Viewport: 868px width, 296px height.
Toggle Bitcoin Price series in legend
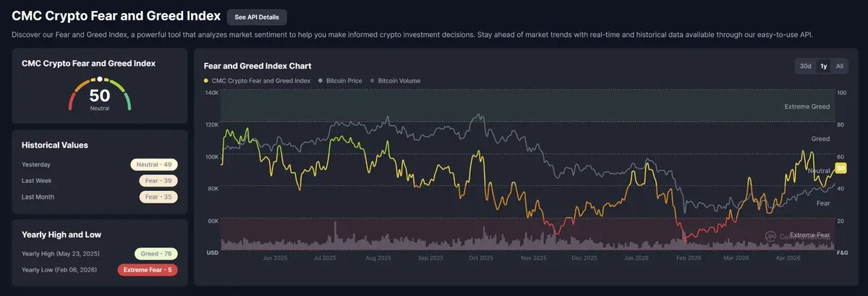339,81
